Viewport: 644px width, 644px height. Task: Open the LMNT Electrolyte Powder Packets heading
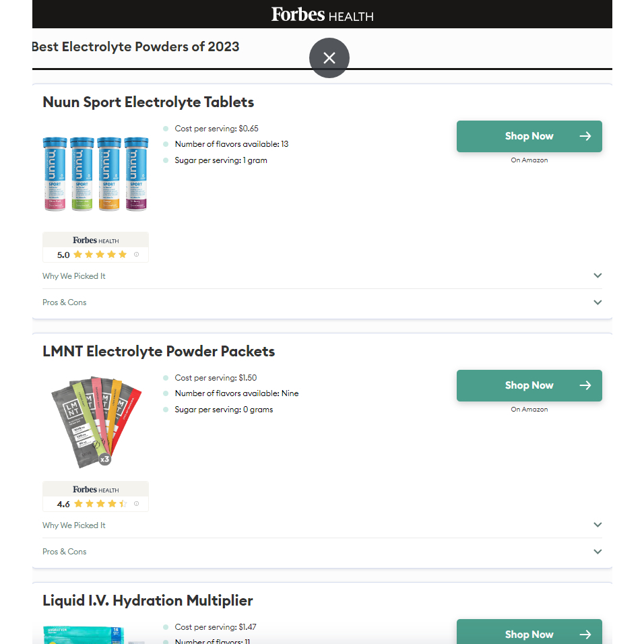(x=158, y=351)
